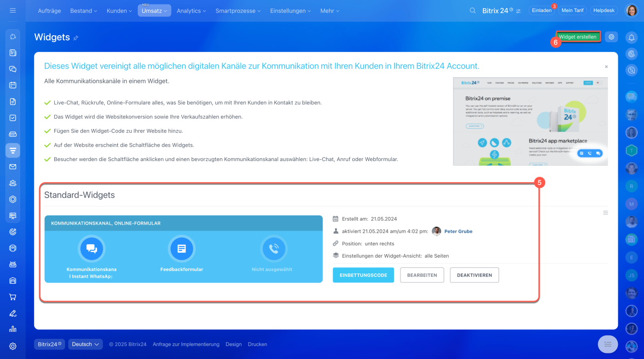Viewport: 644px width, 359px height.
Task: Open the hexagon T avatar in right panel
Action: pyautogui.click(x=631, y=151)
